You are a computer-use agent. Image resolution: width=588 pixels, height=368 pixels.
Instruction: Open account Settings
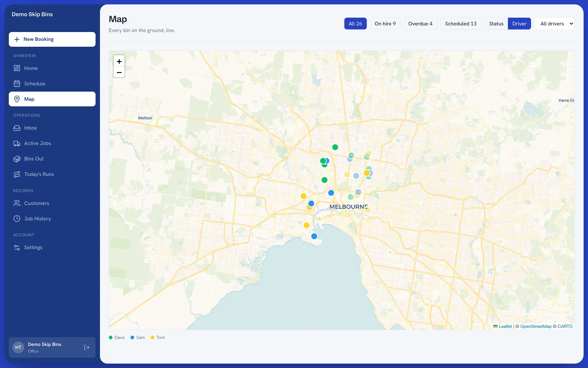[x=52, y=247]
